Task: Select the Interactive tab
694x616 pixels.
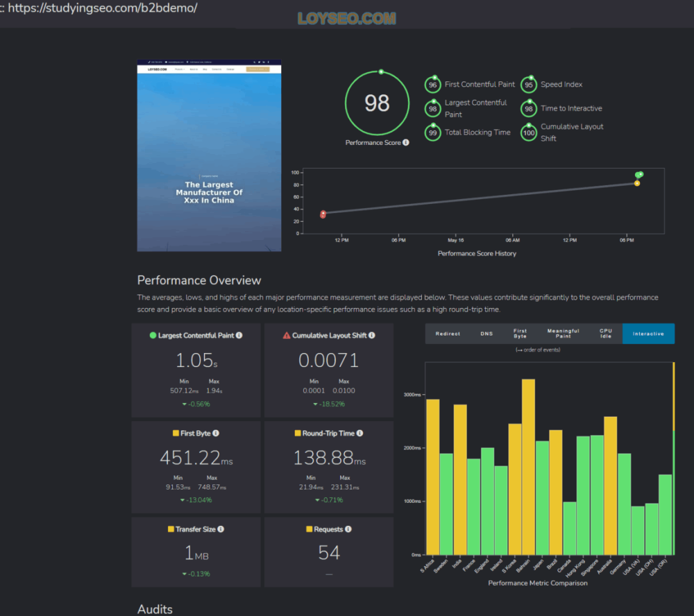Action: 648,334
